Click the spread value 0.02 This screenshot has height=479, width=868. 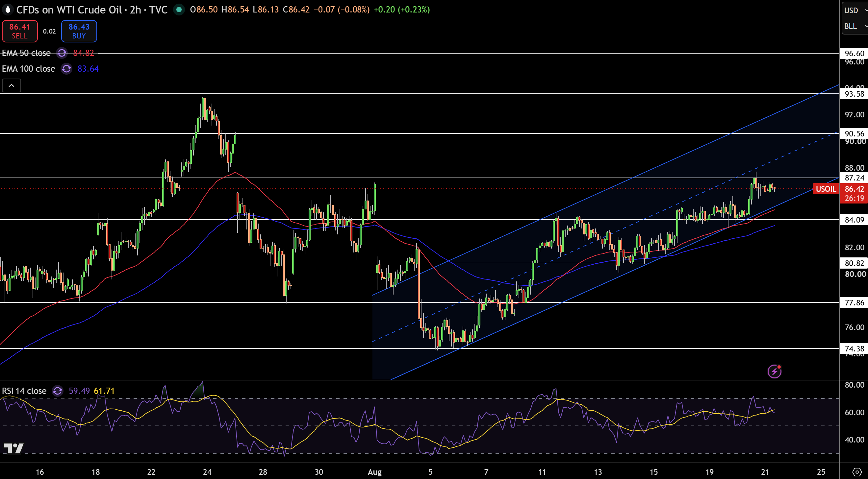click(x=49, y=31)
